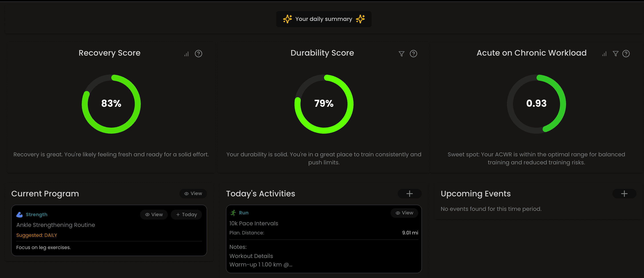
Task: Click the Durability Score 79% ring
Action: pyautogui.click(x=324, y=104)
